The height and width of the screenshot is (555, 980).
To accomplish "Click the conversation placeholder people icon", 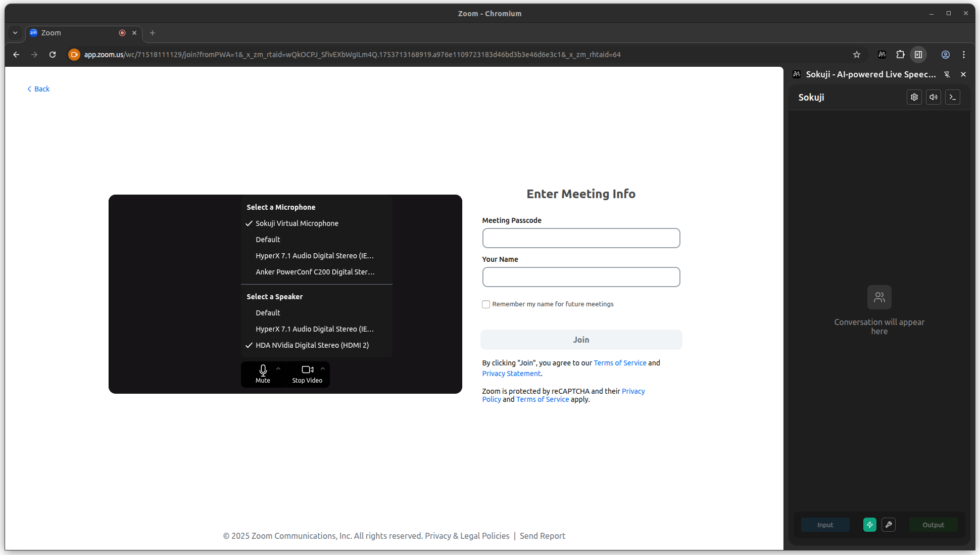I will point(879,297).
